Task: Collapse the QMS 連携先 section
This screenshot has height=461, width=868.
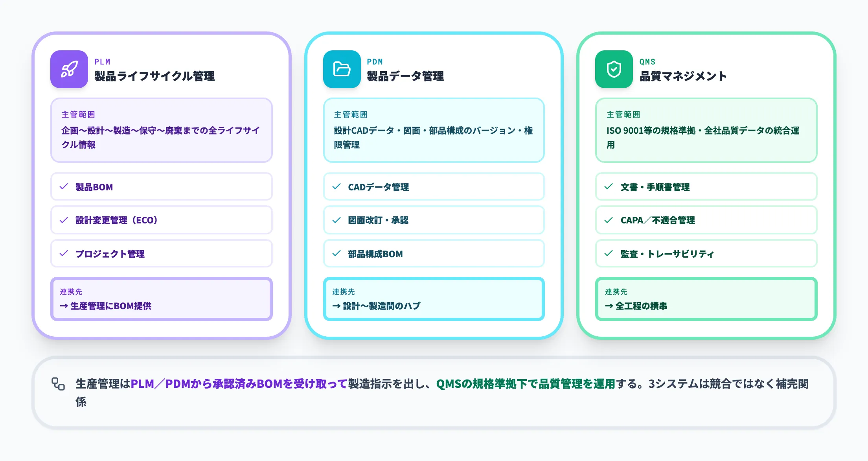Action: tap(706, 299)
